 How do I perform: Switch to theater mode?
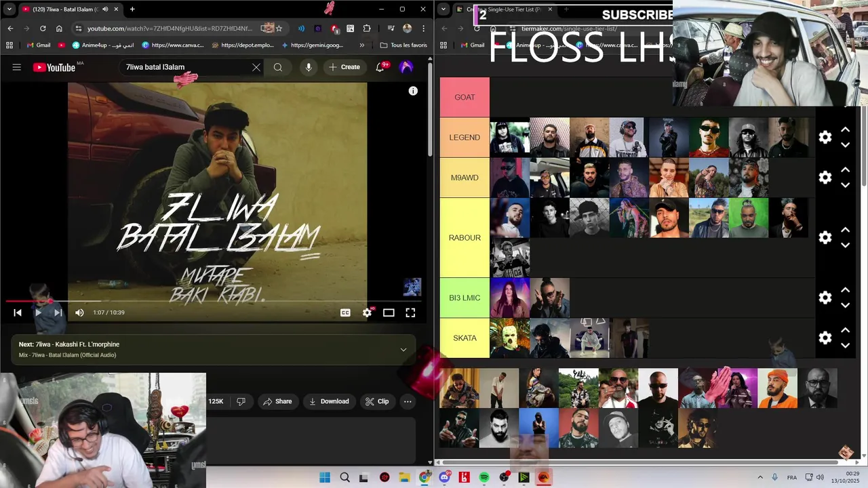coord(389,312)
